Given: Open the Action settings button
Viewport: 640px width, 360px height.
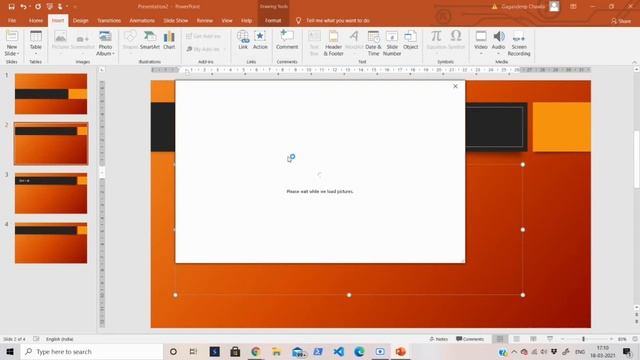Looking at the screenshot, I should tap(260, 40).
